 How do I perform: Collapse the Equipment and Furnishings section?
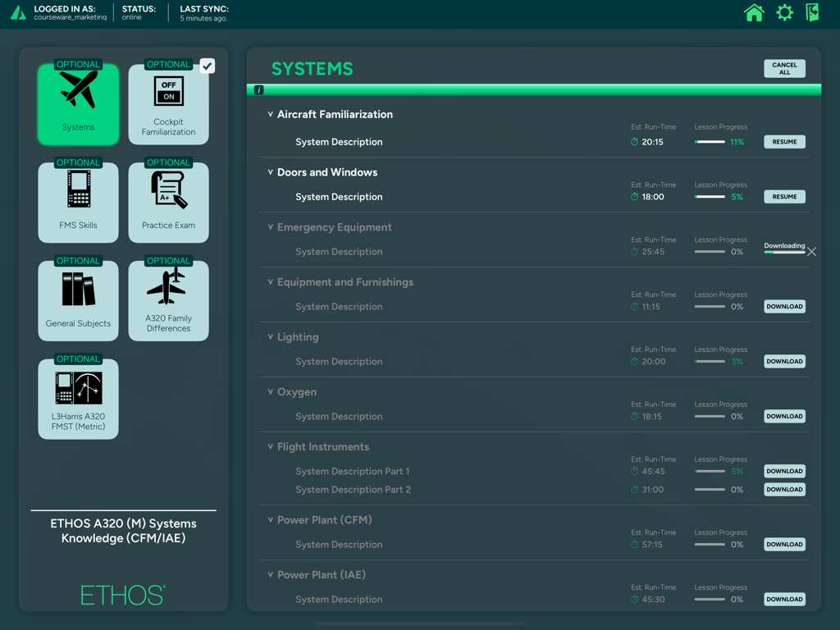(x=271, y=282)
